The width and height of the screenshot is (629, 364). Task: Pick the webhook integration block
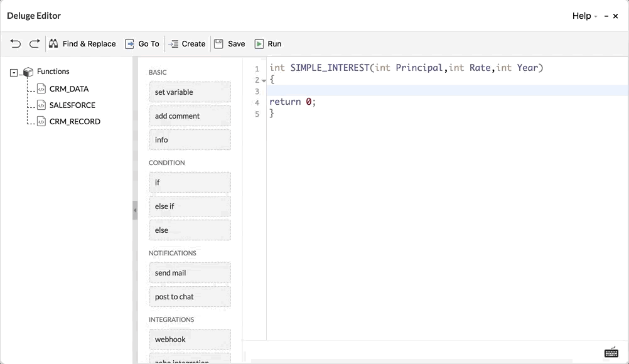coord(190,340)
